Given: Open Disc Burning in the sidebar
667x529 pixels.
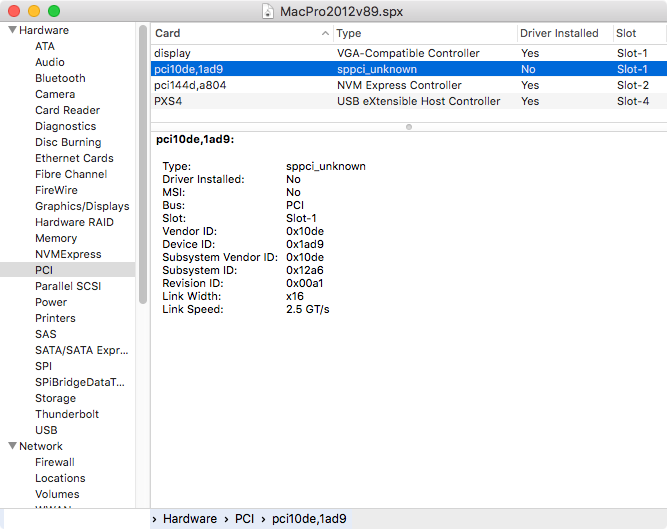Looking at the screenshot, I should pyautogui.click(x=68, y=142).
